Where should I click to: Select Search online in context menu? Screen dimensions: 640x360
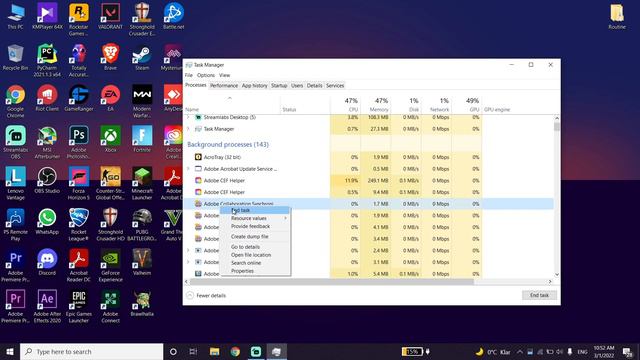point(255,263)
